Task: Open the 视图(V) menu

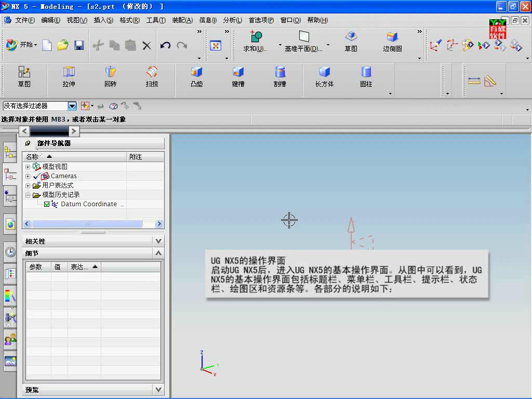Action: [x=77, y=20]
